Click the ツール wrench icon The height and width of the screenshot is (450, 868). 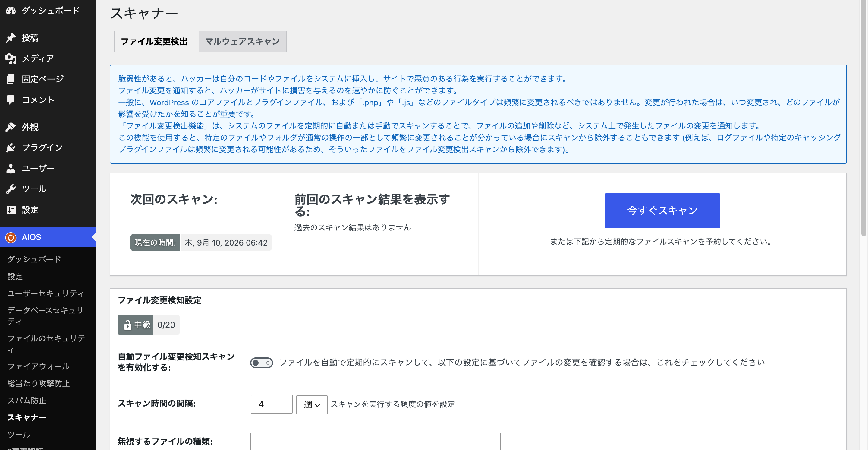pyautogui.click(x=11, y=189)
